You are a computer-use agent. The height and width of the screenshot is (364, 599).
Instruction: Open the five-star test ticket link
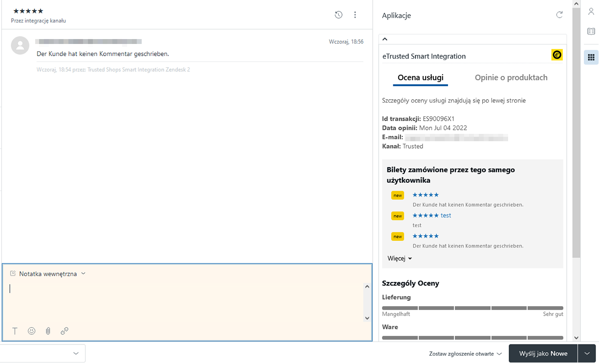coord(432,215)
